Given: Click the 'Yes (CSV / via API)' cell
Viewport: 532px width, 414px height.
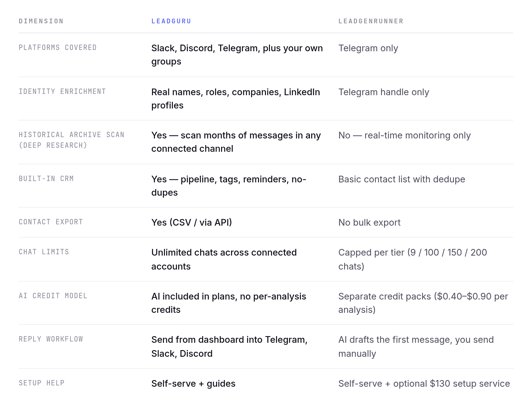Looking at the screenshot, I should tap(192, 223).
